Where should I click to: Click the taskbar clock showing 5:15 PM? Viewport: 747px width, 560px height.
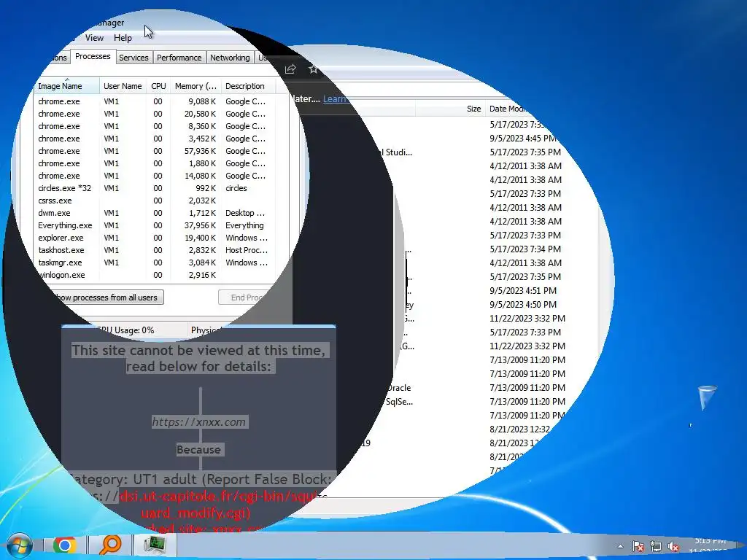point(710,545)
